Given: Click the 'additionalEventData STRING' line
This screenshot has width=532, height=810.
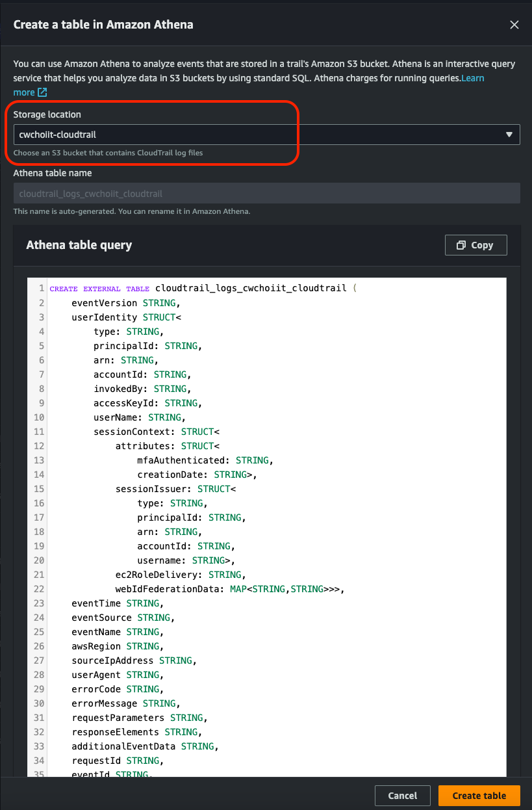Looking at the screenshot, I should click(146, 746).
